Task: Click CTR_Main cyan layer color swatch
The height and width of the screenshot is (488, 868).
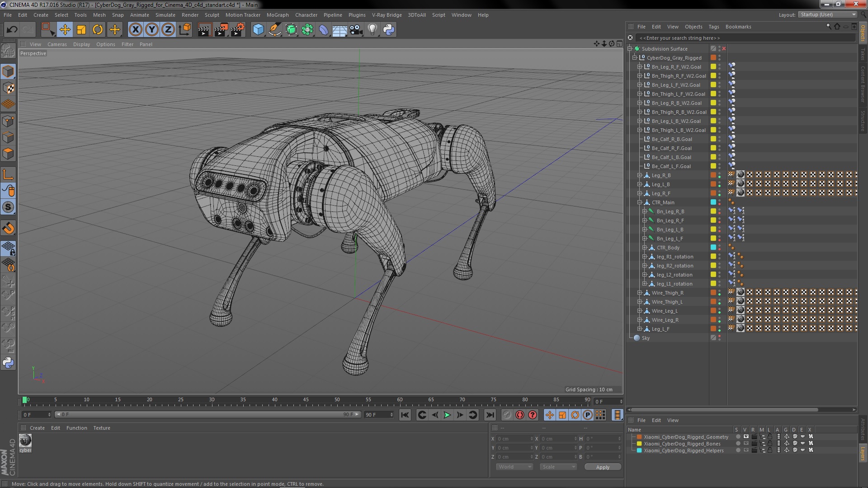Action: (x=713, y=202)
